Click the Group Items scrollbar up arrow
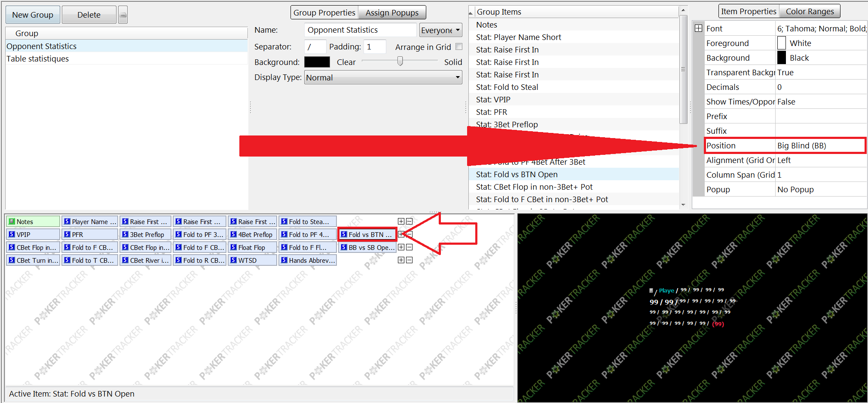This screenshot has width=868, height=403. [683, 10]
